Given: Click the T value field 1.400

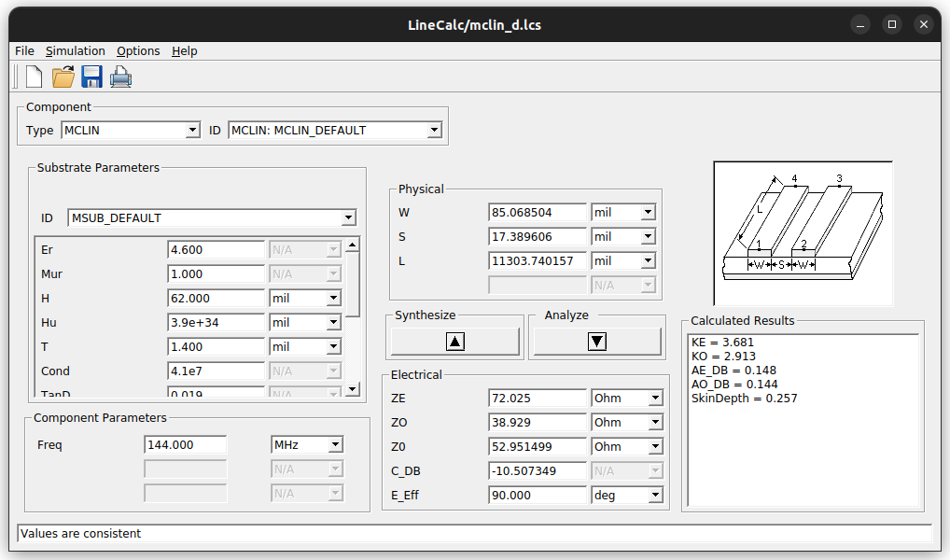Looking at the screenshot, I should [x=217, y=346].
